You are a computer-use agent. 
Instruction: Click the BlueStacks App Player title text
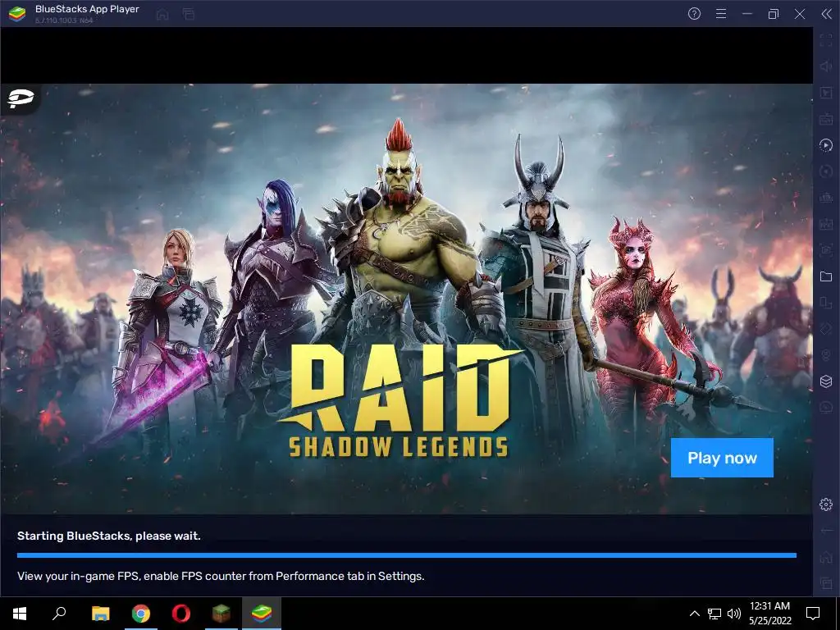87,9
